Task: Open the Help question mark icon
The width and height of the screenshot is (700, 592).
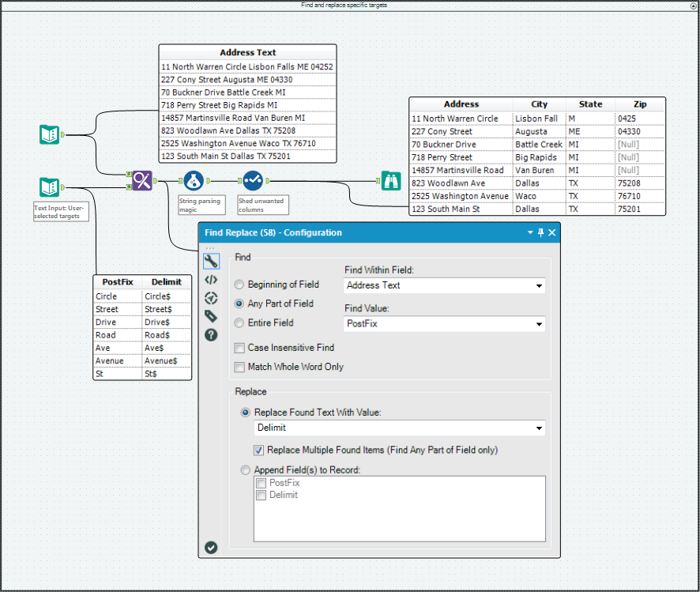Action: click(x=211, y=334)
